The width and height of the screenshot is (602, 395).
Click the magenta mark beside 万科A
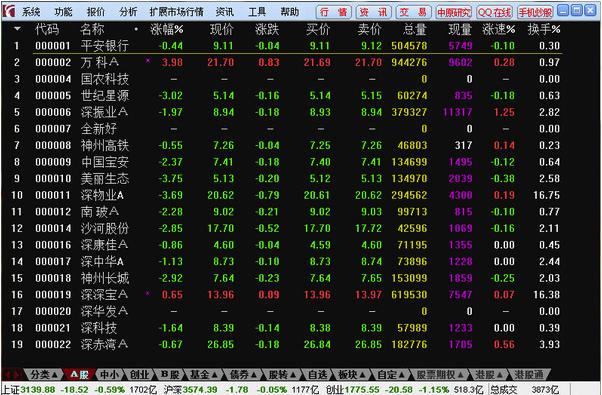click(148, 60)
